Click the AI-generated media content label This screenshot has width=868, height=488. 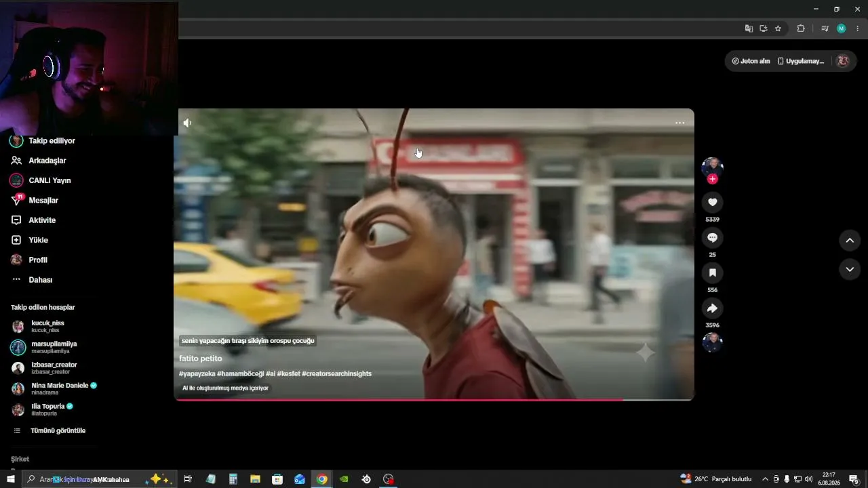click(225, 388)
